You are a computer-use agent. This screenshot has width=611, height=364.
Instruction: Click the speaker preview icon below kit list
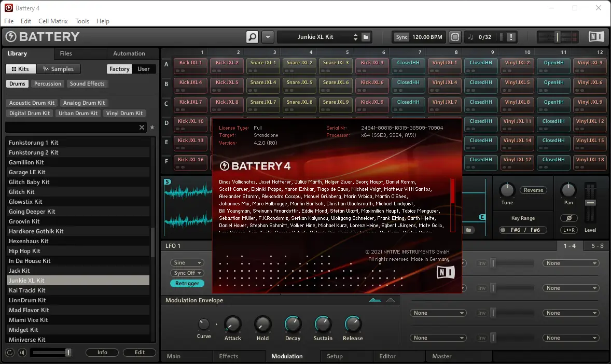point(22,353)
